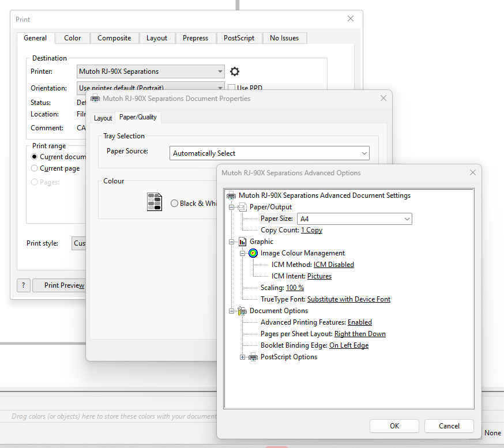Open the Layout tab in Print dialog
The height and width of the screenshot is (448, 504).
pyautogui.click(x=157, y=38)
